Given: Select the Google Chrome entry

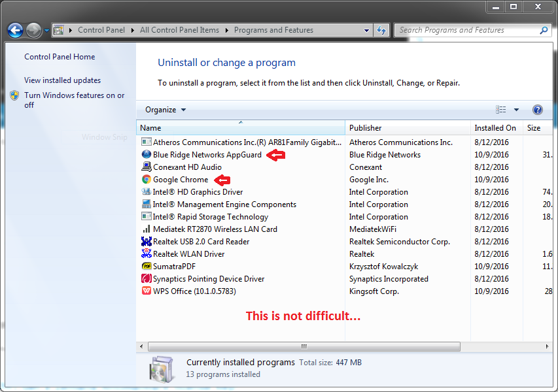Looking at the screenshot, I should point(181,180).
